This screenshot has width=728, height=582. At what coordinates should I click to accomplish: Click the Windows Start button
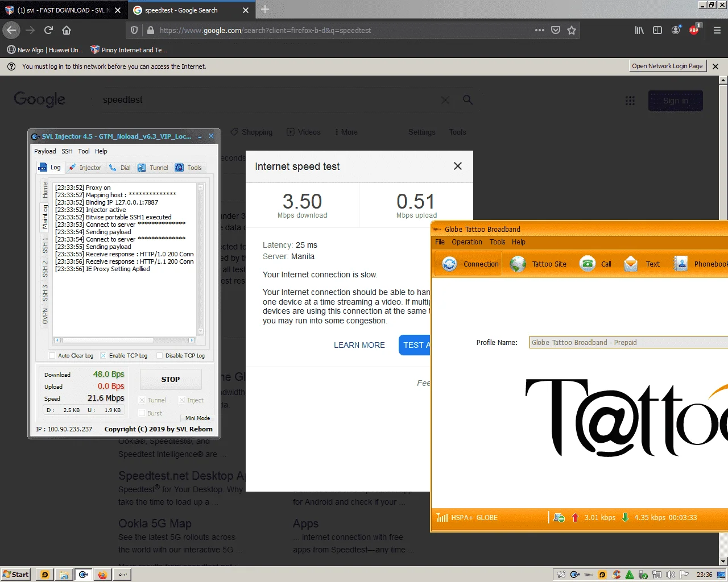tap(15, 575)
